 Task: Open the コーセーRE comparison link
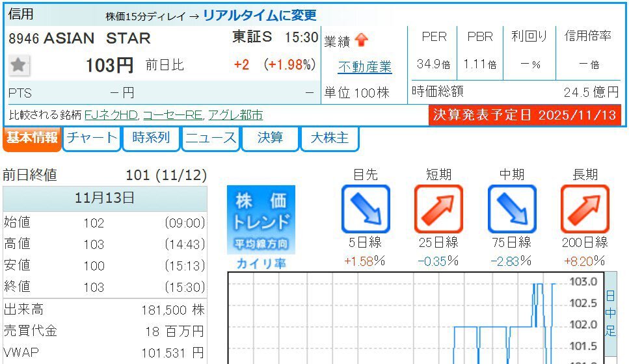tap(172, 115)
